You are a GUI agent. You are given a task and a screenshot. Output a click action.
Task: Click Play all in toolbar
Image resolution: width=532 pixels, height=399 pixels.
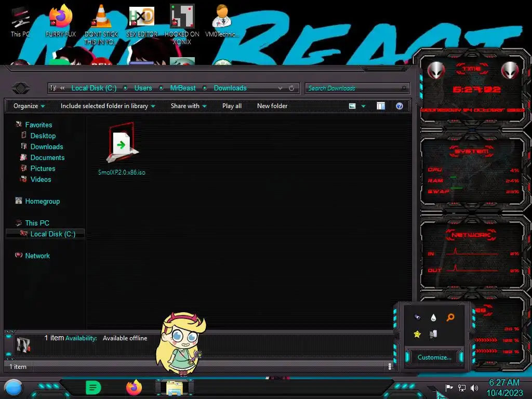pyautogui.click(x=232, y=106)
